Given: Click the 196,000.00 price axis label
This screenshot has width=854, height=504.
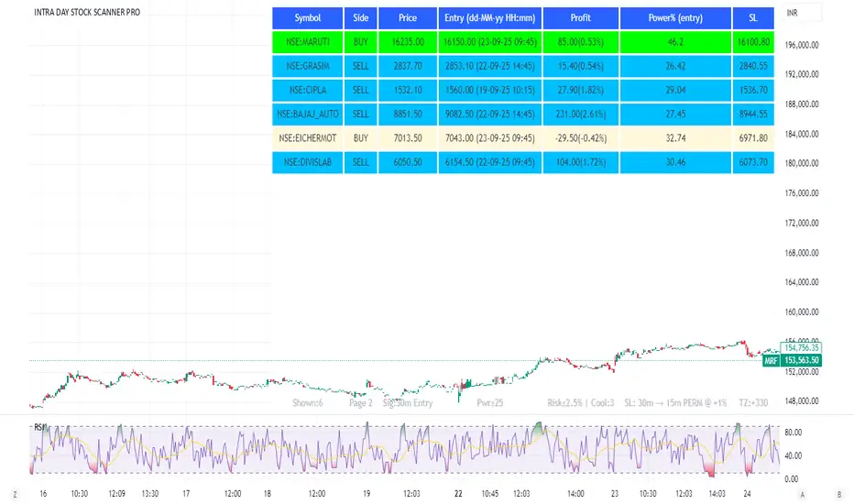Looking at the screenshot, I should 802,45.
